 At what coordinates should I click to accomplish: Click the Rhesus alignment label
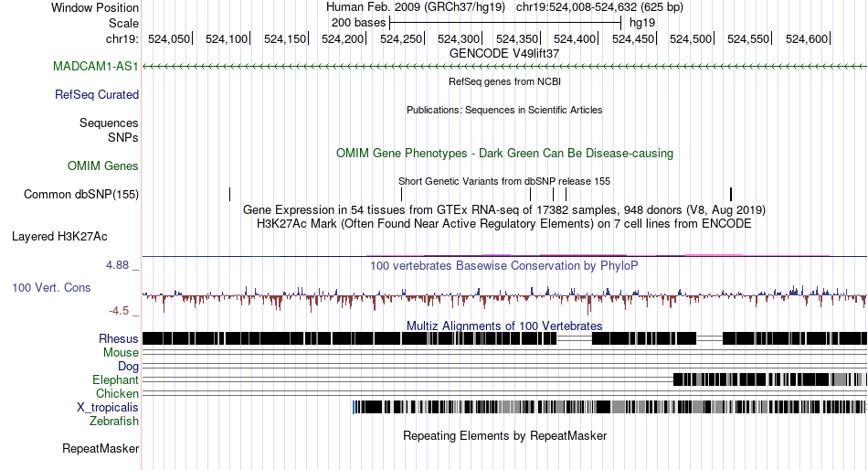[119, 338]
